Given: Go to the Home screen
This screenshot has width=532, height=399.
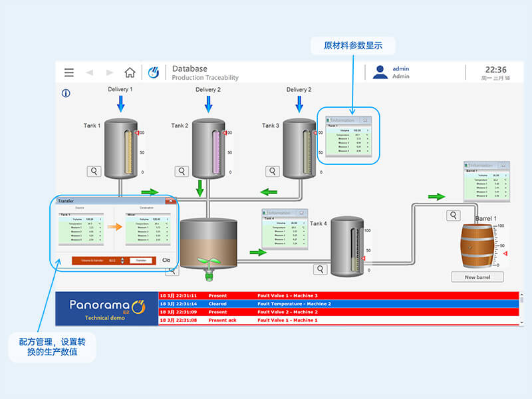Looking at the screenshot, I should 130,72.
